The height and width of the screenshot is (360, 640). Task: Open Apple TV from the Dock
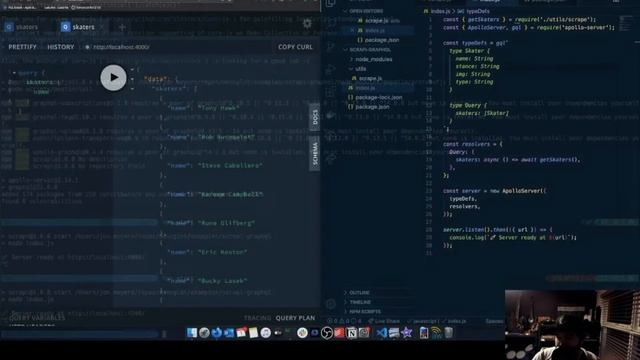click(278, 333)
